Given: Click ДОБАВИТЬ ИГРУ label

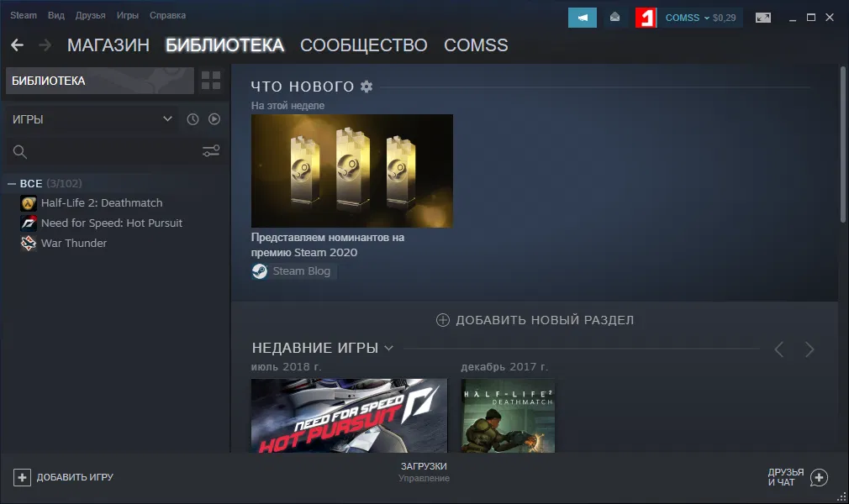Looking at the screenshot, I should [x=75, y=477].
